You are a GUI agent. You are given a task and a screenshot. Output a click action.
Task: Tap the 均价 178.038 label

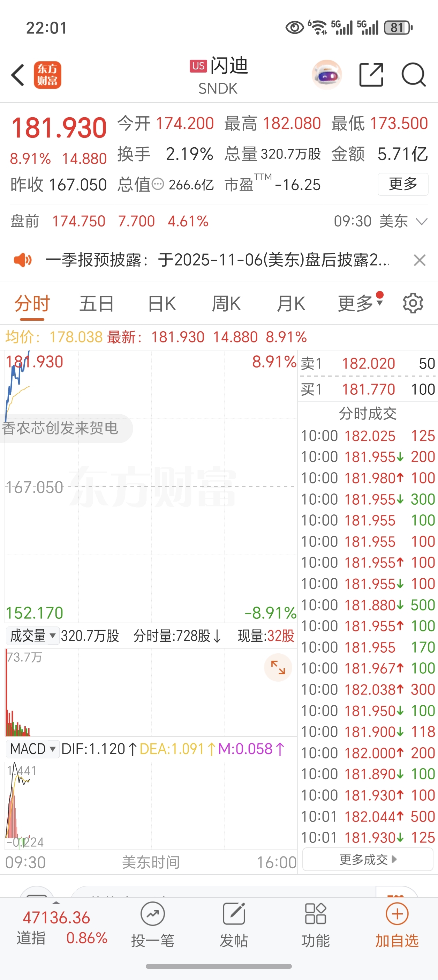pyautogui.click(x=54, y=337)
